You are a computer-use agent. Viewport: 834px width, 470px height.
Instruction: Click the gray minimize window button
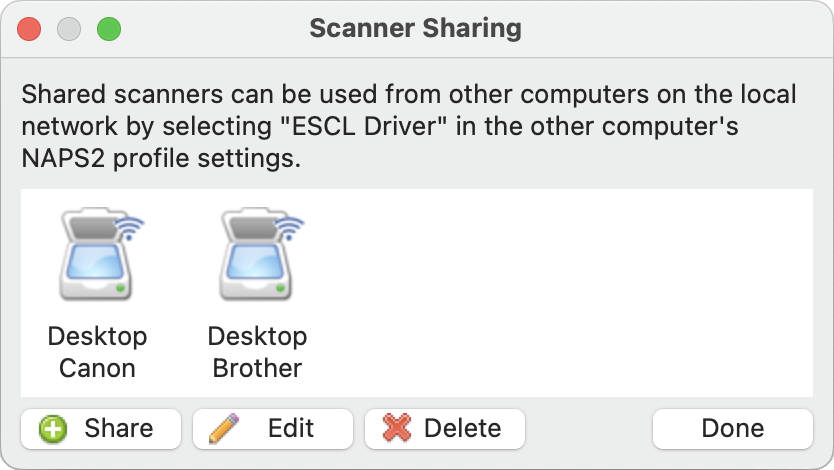point(69,29)
